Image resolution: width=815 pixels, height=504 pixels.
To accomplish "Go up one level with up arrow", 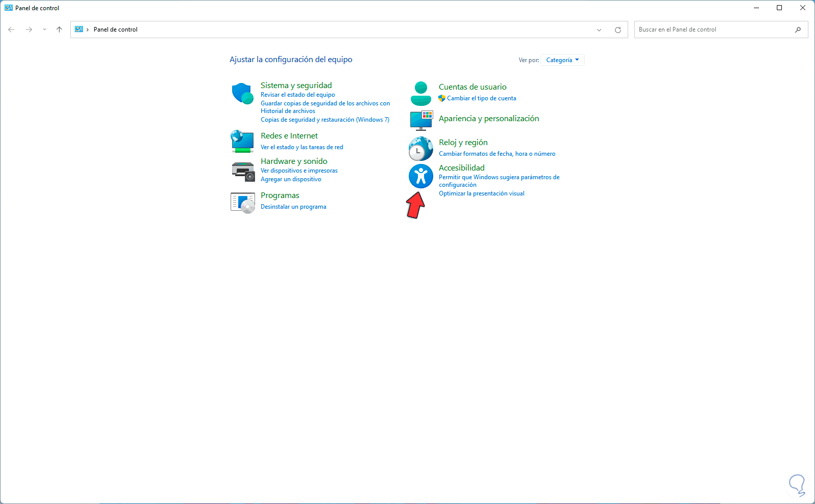I will (59, 30).
